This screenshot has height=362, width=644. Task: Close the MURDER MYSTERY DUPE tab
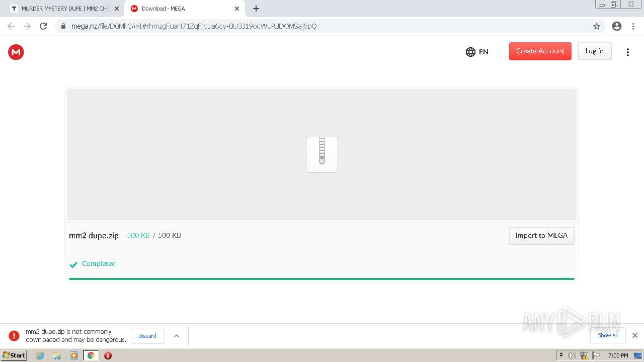(x=117, y=9)
